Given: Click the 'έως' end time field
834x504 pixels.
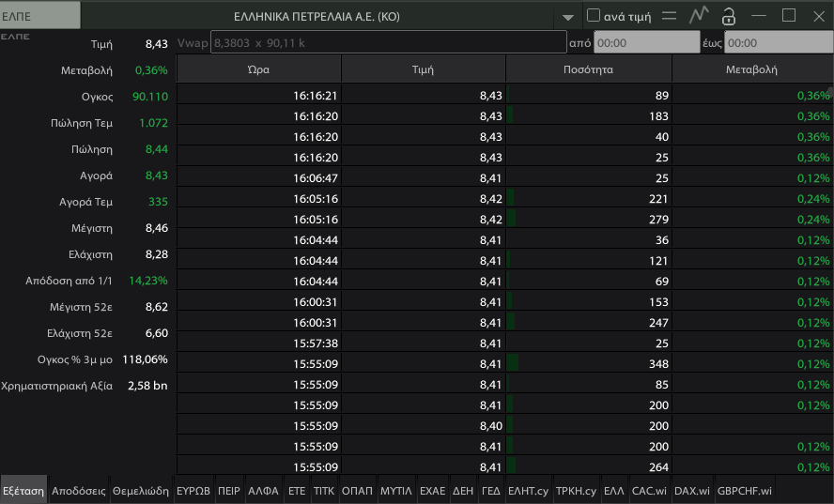Looking at the screenshot, I should pos(779,42).
